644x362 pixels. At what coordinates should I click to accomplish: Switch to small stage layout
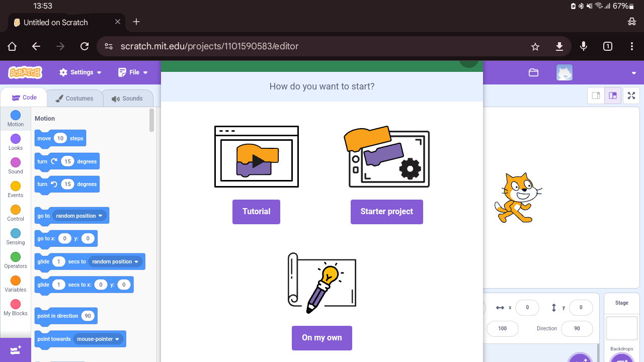596,96
